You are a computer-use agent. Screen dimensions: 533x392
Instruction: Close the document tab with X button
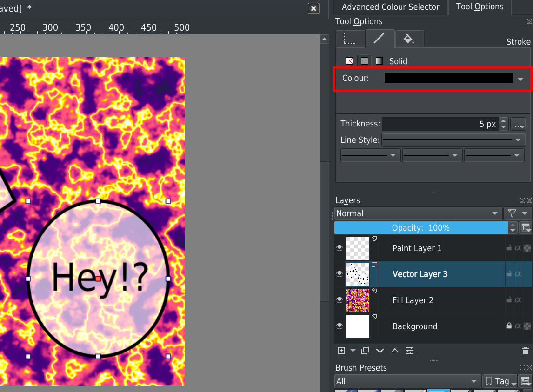click(x=313, y=8)
